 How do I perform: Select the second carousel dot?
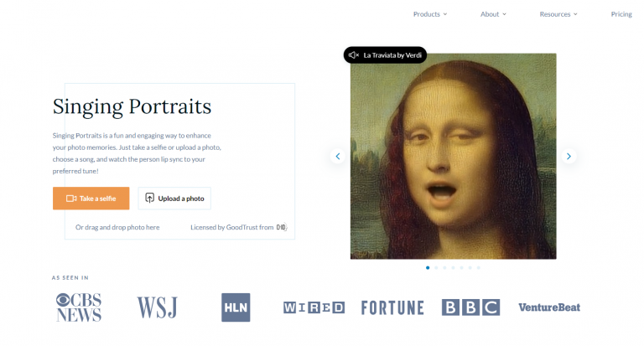tap(436, 267)
